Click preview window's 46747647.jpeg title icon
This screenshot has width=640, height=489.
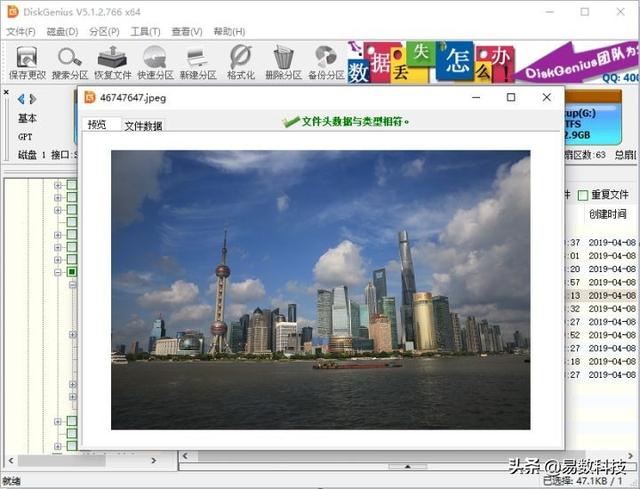tap(89, 98)
